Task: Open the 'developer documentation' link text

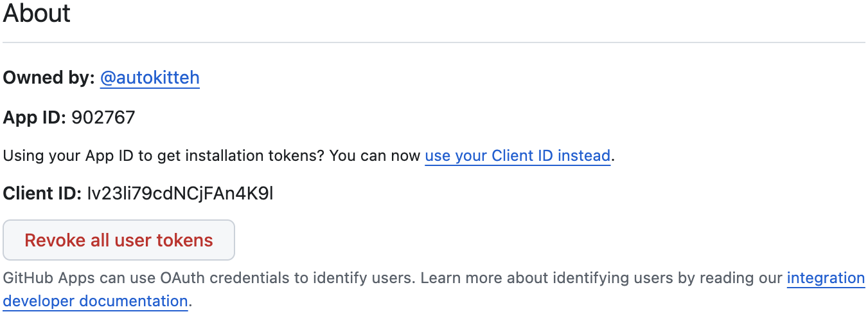Action: pos(96,300)
